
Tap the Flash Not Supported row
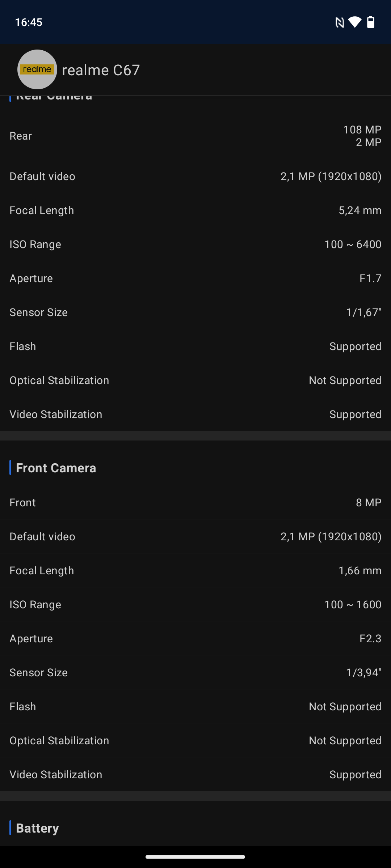[195, 706]
